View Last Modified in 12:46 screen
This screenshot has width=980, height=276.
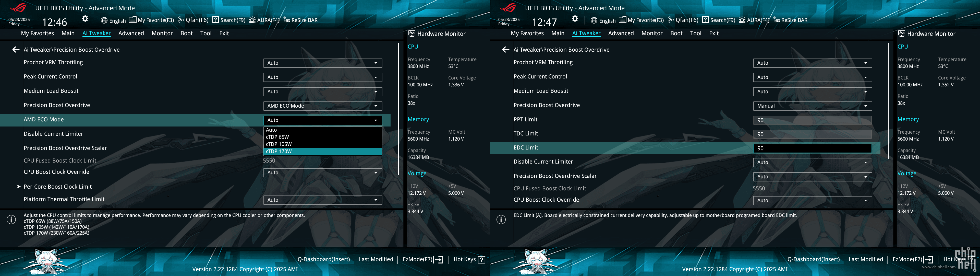tap(376, 259)
